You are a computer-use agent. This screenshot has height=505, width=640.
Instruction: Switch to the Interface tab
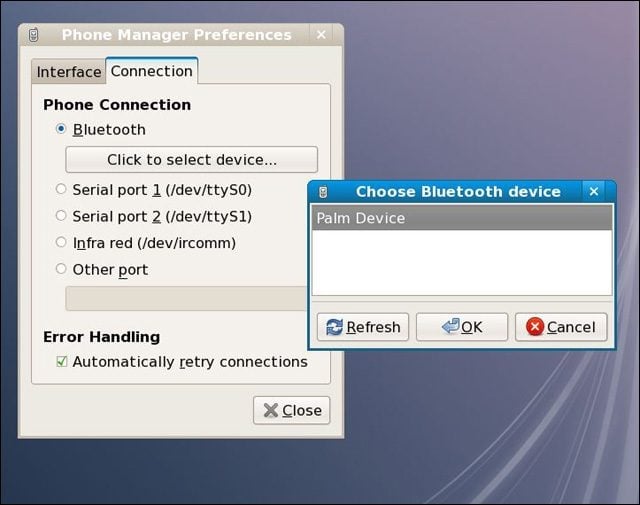coord(69,72)
